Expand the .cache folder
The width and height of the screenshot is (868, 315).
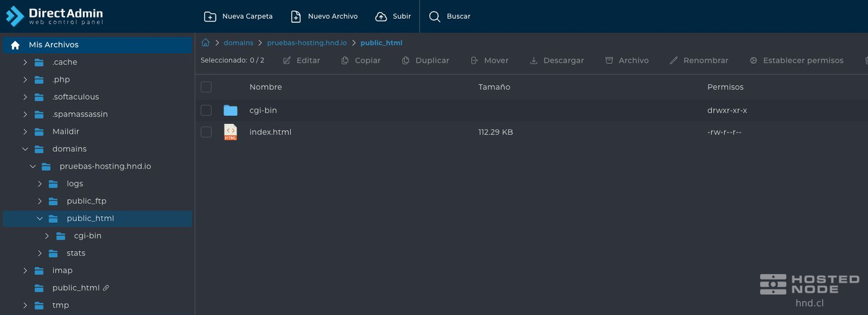pyautogui.click(x=25, y=63)
